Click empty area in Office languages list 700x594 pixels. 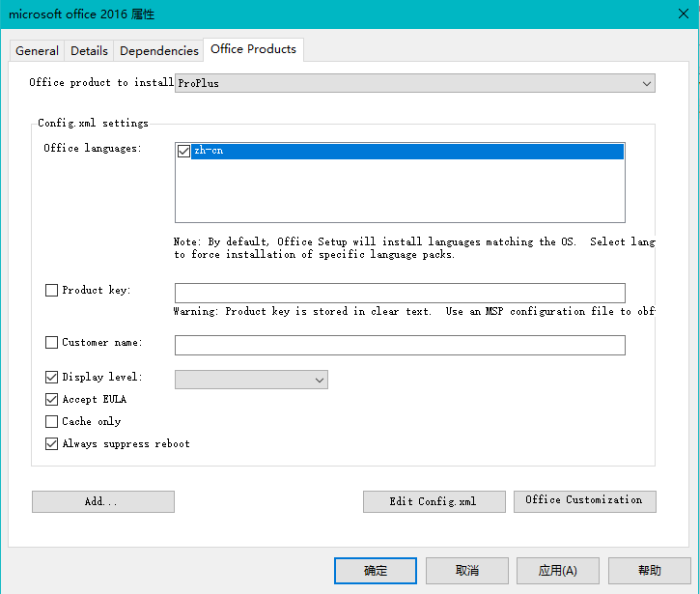pyautogui.click(x=400, y=190)
